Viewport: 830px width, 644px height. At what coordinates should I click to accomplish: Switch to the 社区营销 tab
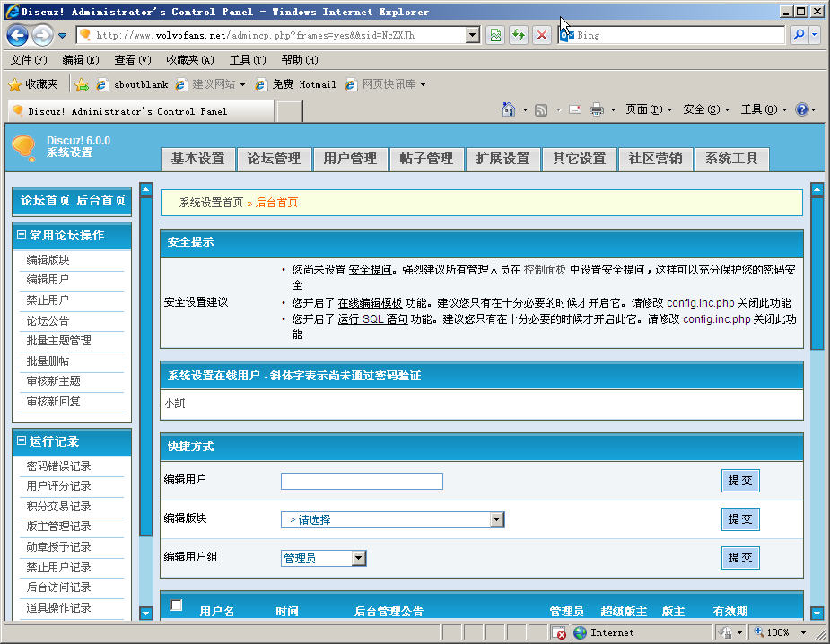655,159
